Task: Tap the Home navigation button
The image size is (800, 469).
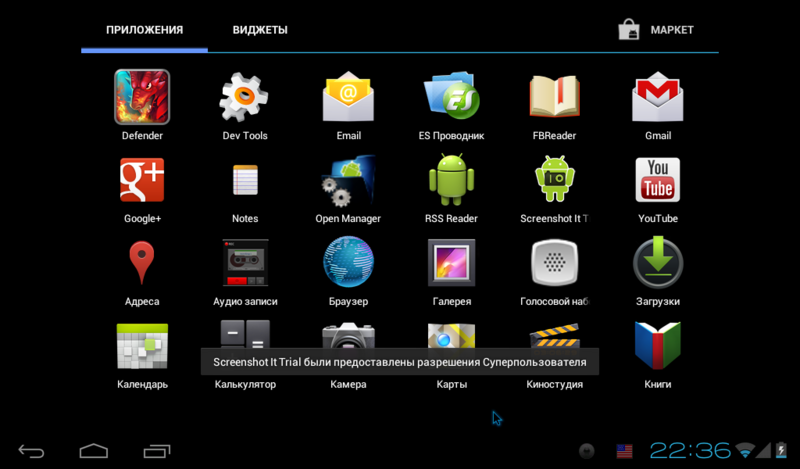Action: (x=94, y=451)
